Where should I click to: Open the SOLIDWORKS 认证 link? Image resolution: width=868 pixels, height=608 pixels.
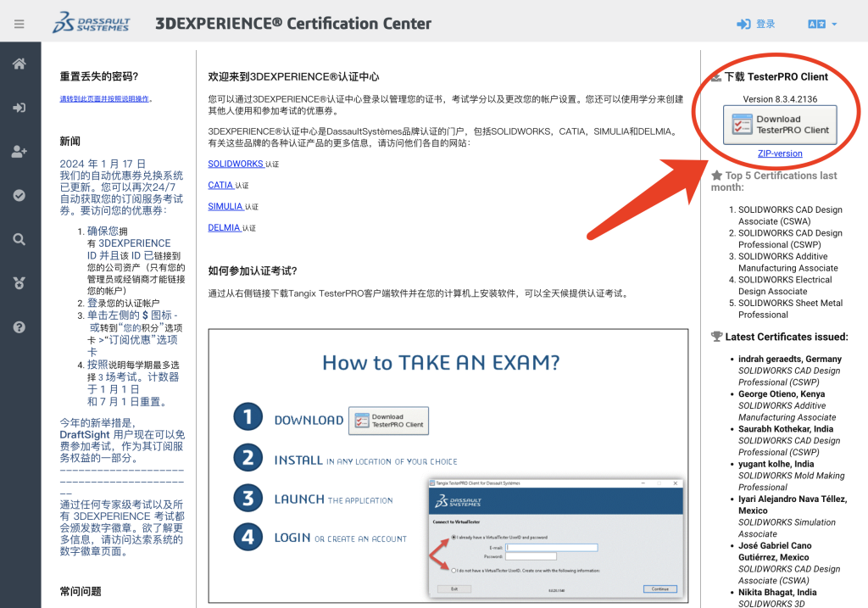coord(236,164)
